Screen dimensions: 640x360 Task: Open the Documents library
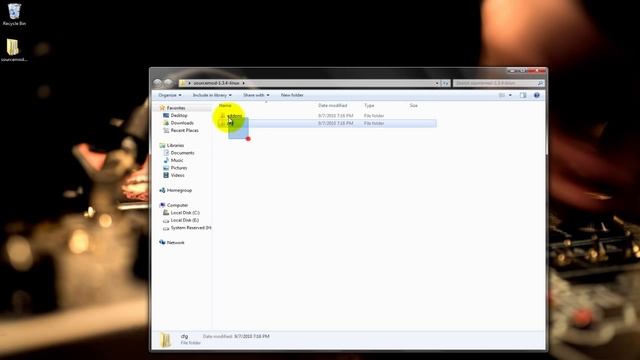(x=182, y=153)
